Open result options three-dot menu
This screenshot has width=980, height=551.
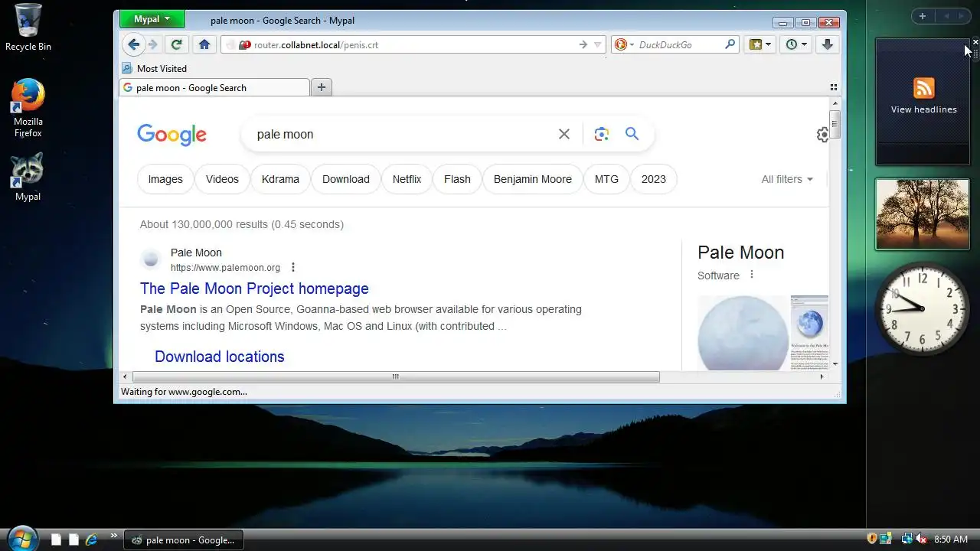[x=292, y=268]
